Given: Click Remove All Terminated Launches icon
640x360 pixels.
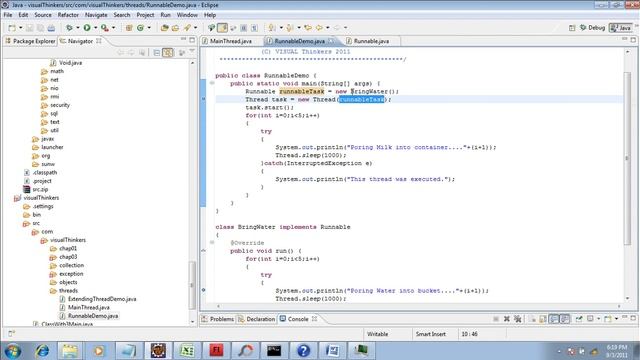Looking at the screenshot, I should (x=517, y=319).
